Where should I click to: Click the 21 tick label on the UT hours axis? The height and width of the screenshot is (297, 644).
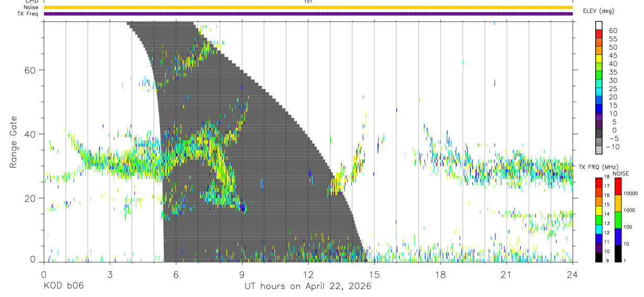(506, 274)
